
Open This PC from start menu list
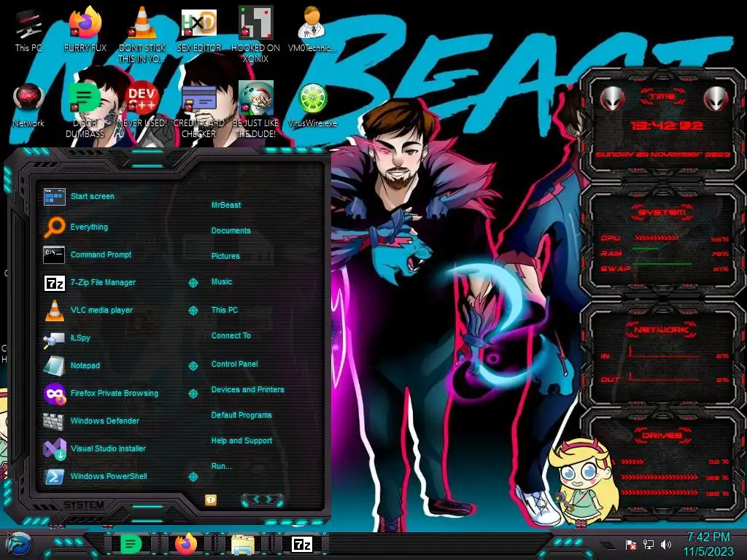click(225, 310)
